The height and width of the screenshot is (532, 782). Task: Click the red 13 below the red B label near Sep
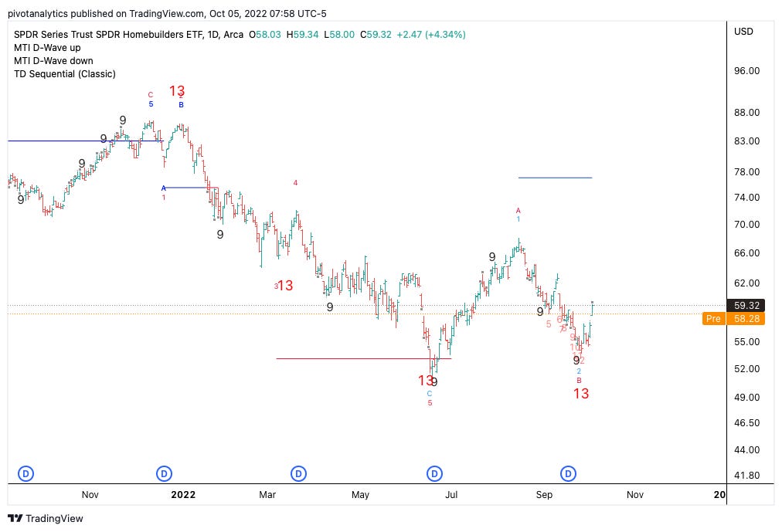pos(581,394)
